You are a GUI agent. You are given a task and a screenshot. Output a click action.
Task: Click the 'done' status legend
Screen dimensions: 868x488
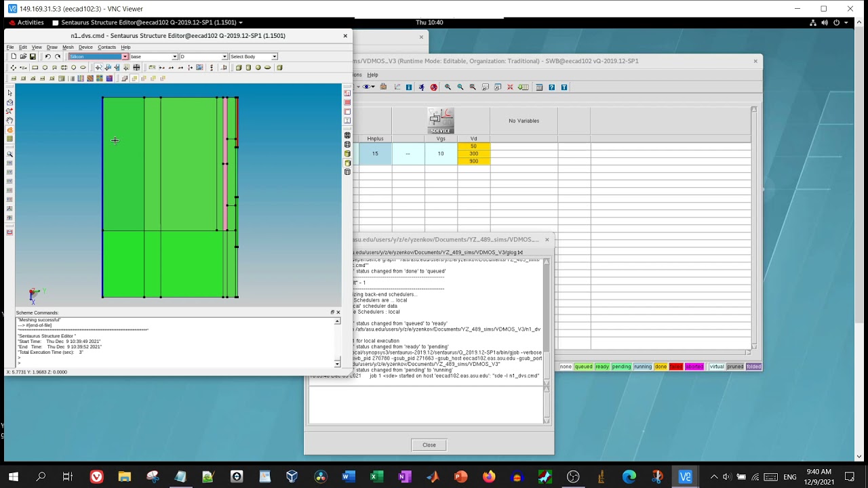point(660,367)
